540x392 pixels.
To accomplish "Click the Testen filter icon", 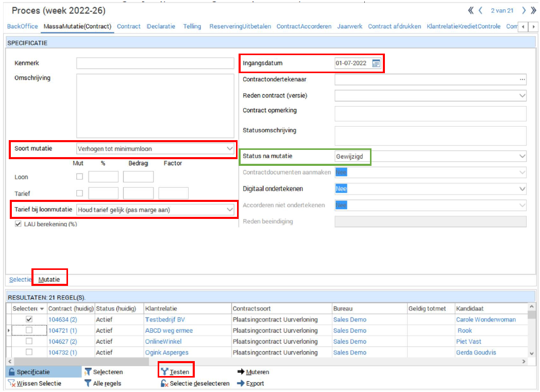I will [164, 372].
